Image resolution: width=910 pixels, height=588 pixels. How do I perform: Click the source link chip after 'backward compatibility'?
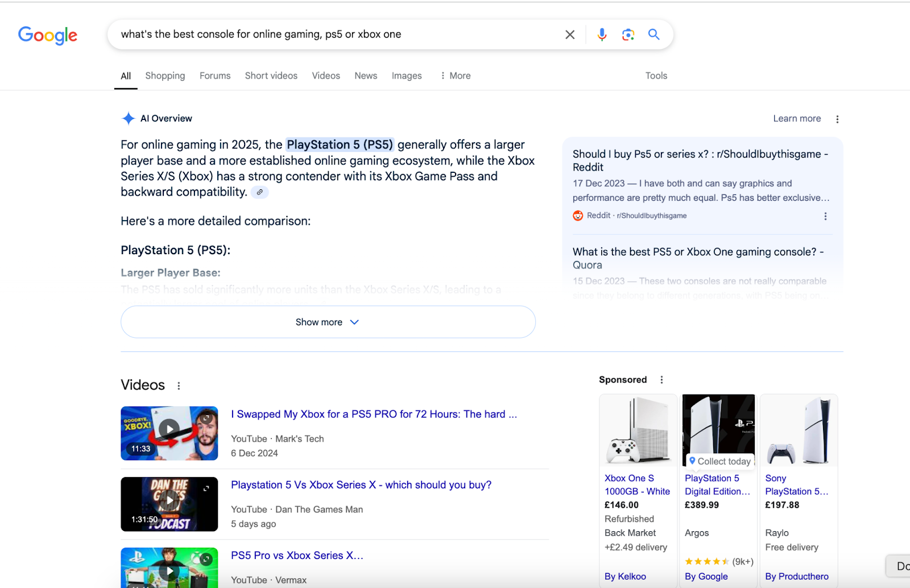[259, 192]
